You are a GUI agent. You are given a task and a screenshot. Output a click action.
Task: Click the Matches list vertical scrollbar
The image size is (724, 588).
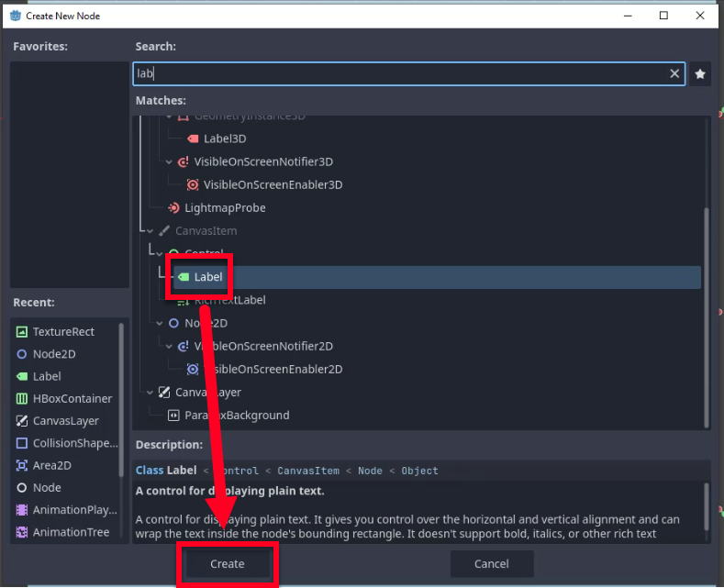point(706,318)
